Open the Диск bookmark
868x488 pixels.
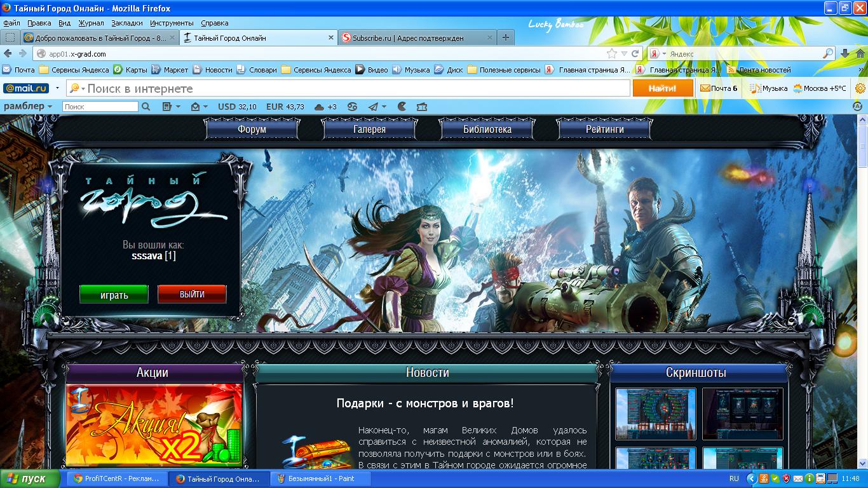pos(449,70)
